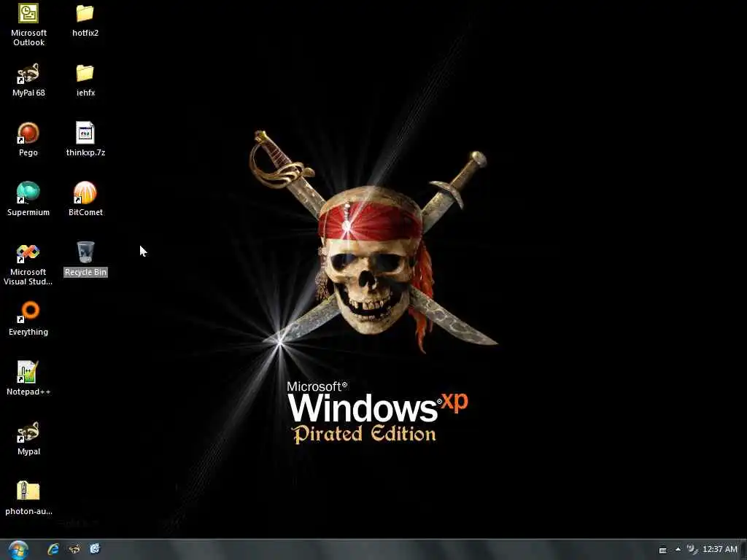Select the BitComet shortcut icon
Screen dimensions: 747x560
point(85,192)
